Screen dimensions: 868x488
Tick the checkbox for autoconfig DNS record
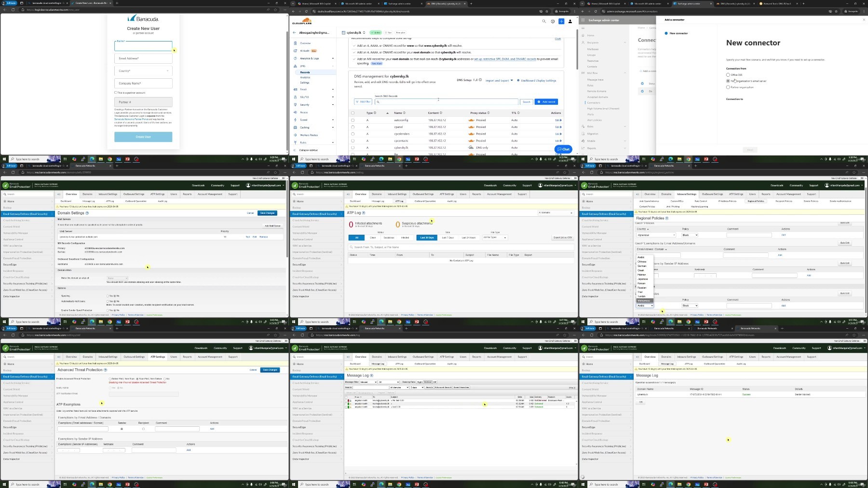(353, 120)
